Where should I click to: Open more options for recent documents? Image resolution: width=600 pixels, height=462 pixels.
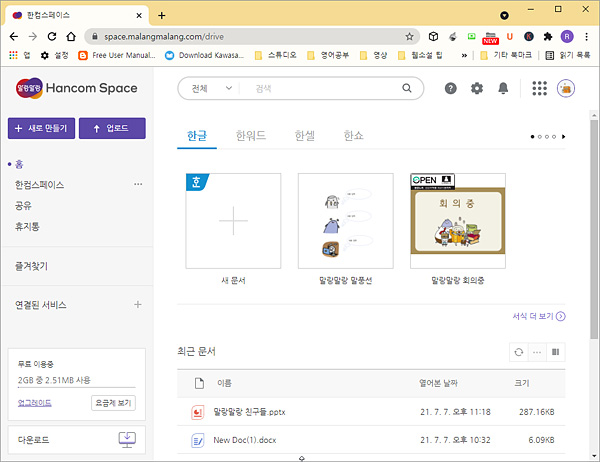pyautogui.click(x=537, y=352)
